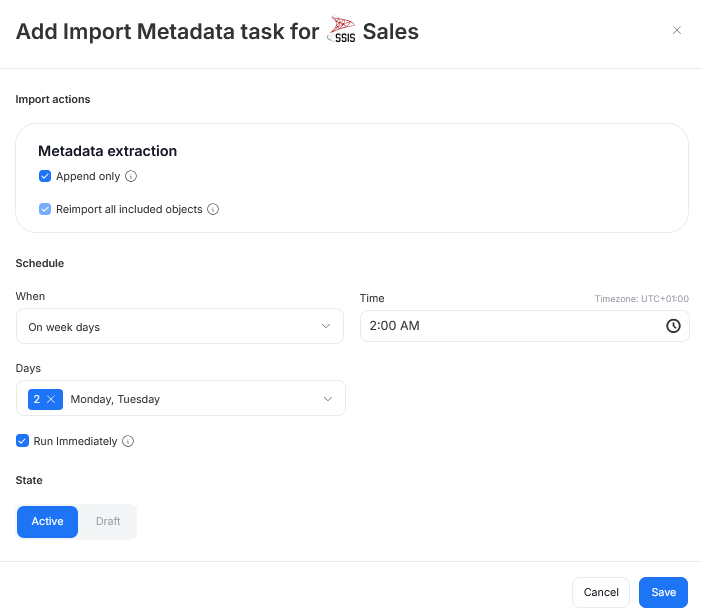Open the When schedule dropdown

tap(180, 327)
